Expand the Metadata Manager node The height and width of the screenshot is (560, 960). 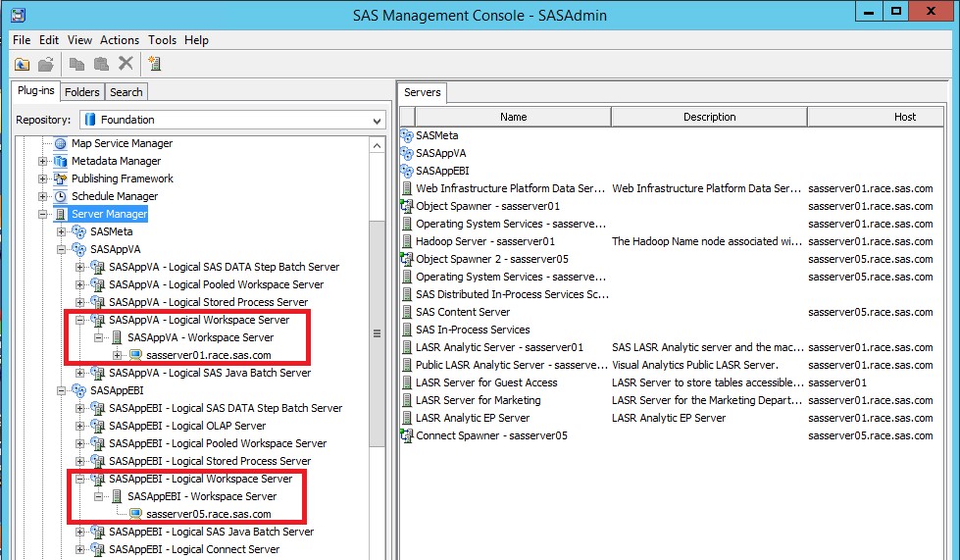pyautogui.click(x=42, y=161)
